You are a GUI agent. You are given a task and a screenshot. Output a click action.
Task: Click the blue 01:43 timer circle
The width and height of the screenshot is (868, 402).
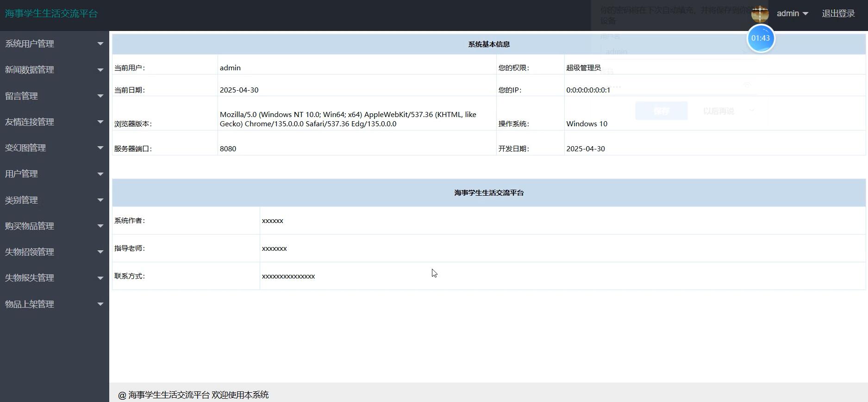pyautogui.click(x=761, y=38)
